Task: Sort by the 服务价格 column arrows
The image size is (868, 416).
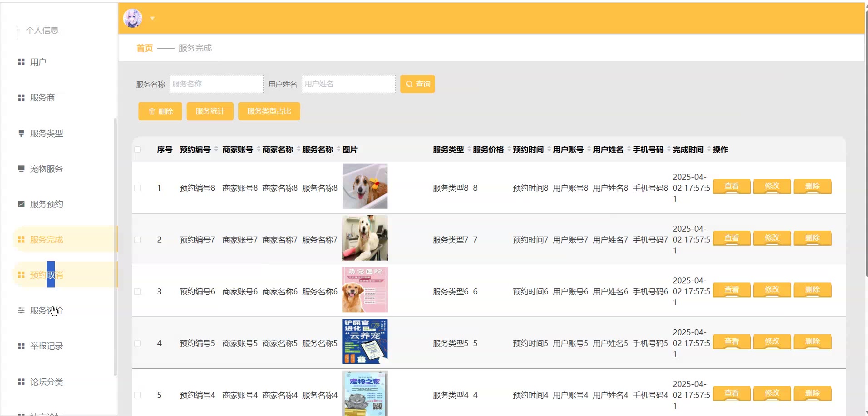Action: (x=509, y=149)
